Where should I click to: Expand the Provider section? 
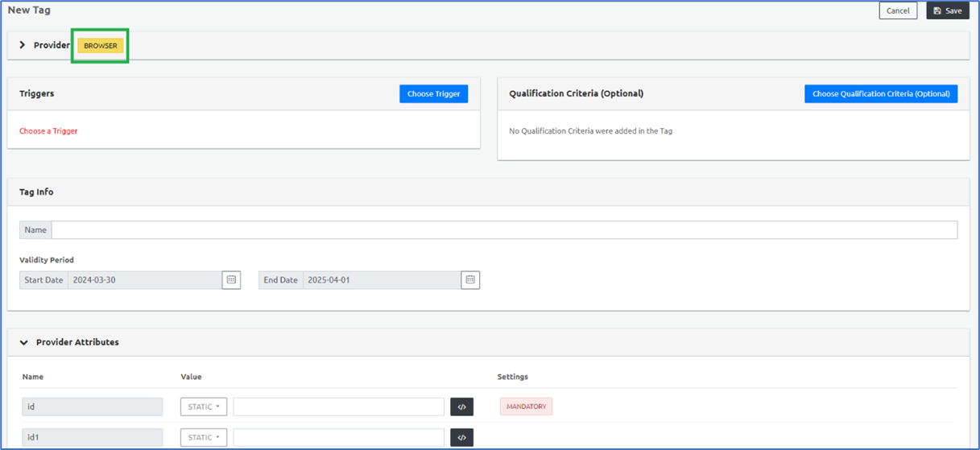click(23, 45)
